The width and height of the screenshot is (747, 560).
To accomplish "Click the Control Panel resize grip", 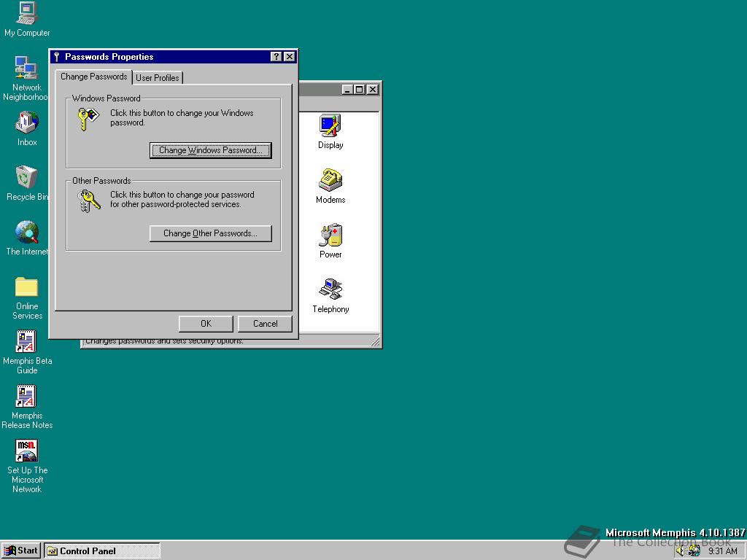I will click(x=376, y=341).
